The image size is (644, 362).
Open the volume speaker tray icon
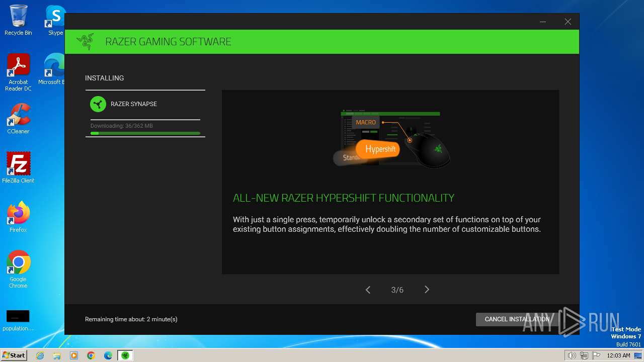572,355
